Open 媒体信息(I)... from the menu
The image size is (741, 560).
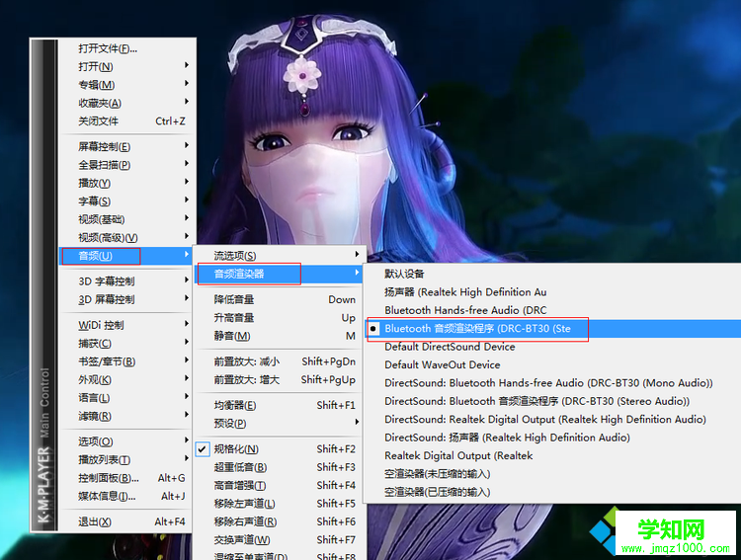coord(126,496)
